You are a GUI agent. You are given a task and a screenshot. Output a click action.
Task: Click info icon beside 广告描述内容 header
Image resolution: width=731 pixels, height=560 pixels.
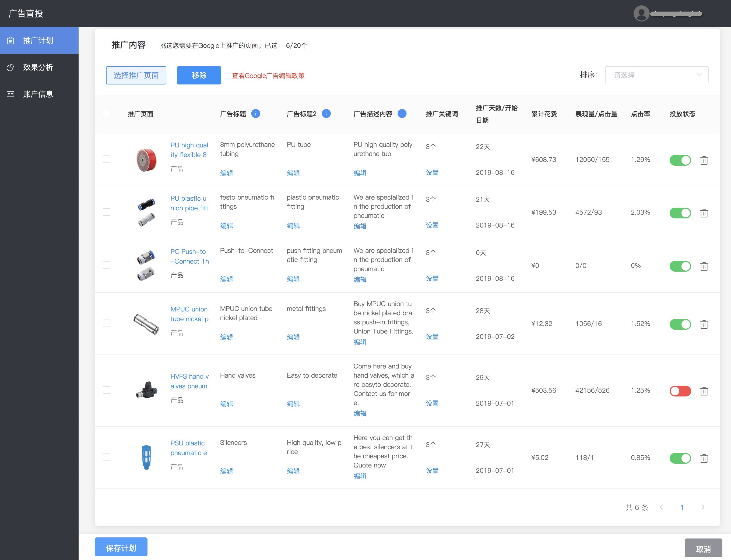402,114
